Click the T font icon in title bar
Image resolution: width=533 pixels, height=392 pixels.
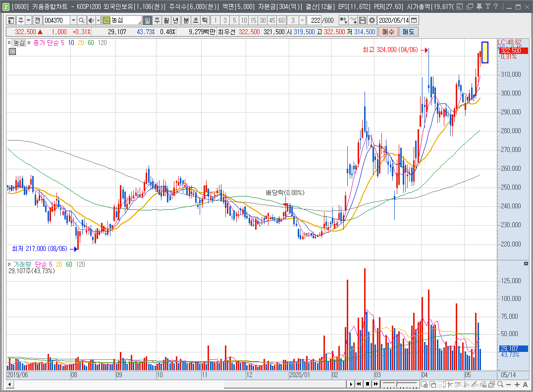[487, 6]
